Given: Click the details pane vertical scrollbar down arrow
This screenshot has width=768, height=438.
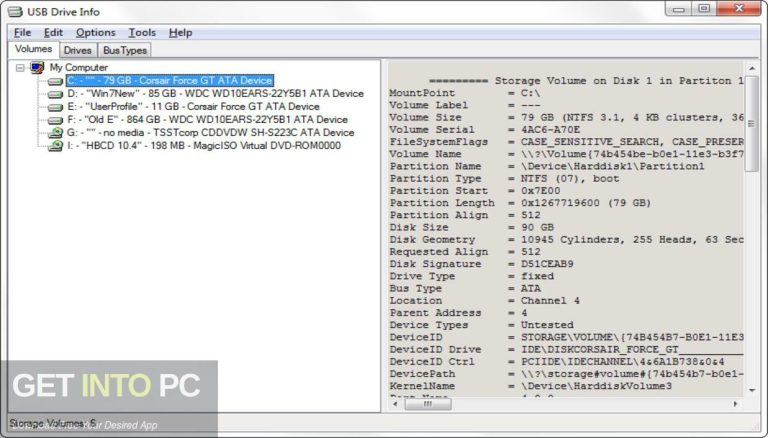Looking at the screenshot, I should 752,388.
